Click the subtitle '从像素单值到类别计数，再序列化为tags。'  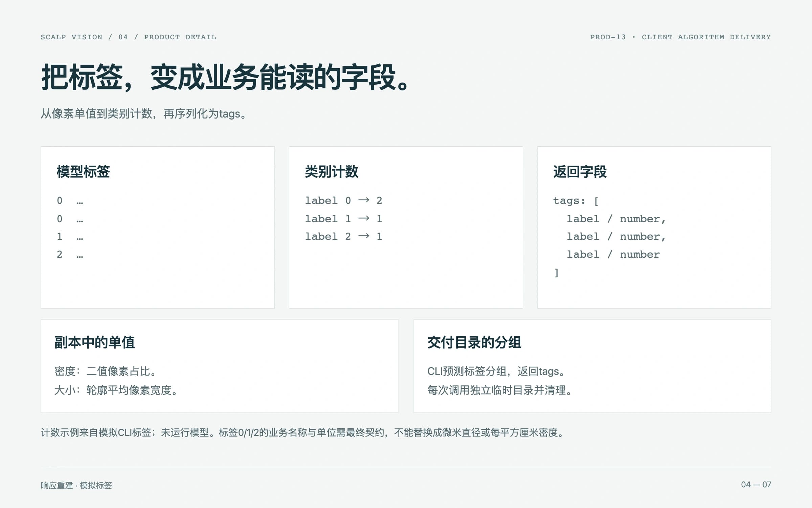coord(144,113)
